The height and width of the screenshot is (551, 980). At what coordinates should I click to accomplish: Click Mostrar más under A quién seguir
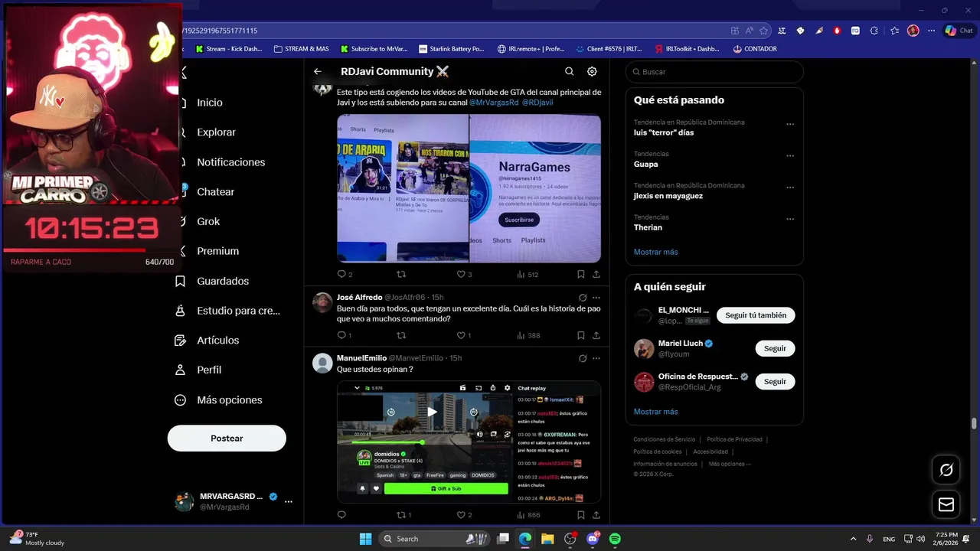tap(655, 412)
